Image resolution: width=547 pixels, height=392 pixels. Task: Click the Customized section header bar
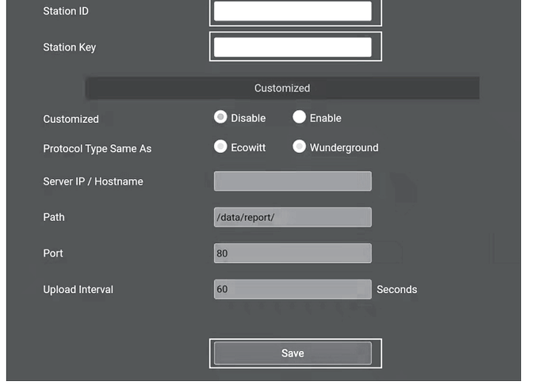pyautogui.click(x=282, y=88)
